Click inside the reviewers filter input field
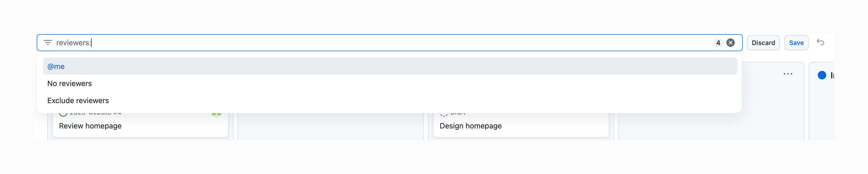868x174 pixels. 236,43
